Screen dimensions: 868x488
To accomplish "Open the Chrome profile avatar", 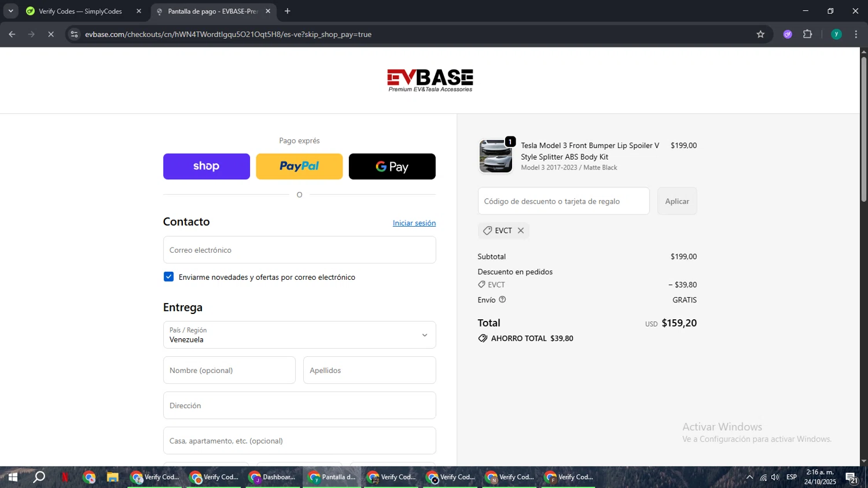I will click(836, 34).
